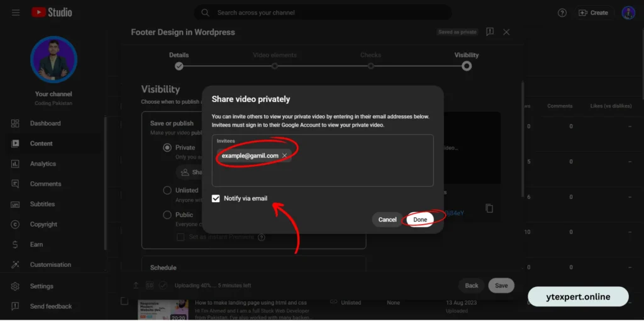Open Subtitles in the left sidebar
Screen dimensions: 644x321
coord(42,204)
